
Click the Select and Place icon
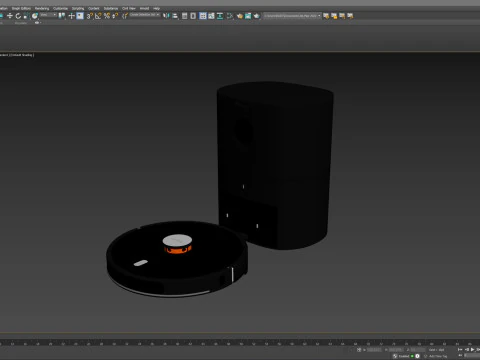pyautogui.click(x=35, y=16)
